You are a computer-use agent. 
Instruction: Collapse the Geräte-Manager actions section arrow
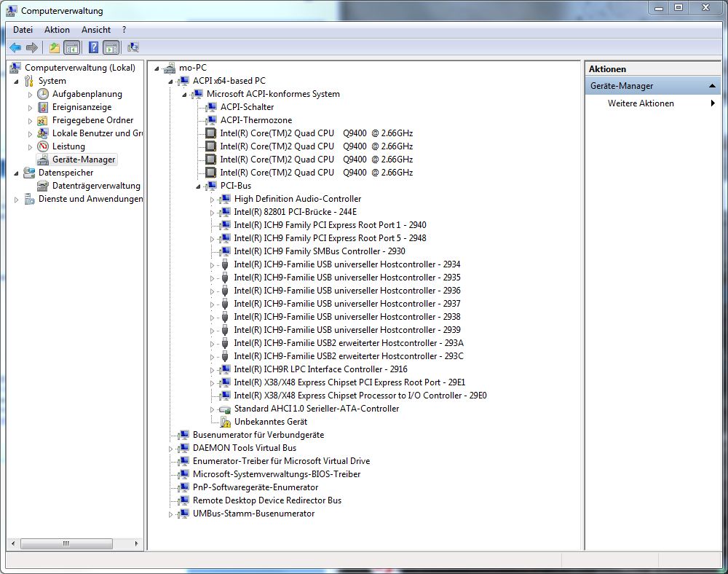click(x=712, y=86)
